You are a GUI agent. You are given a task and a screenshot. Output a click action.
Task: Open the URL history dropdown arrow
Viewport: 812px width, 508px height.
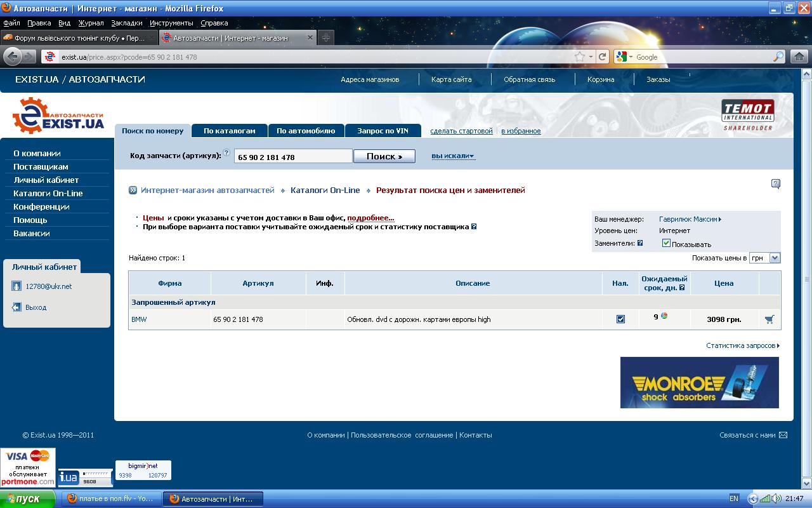click(x=591, y=57)
